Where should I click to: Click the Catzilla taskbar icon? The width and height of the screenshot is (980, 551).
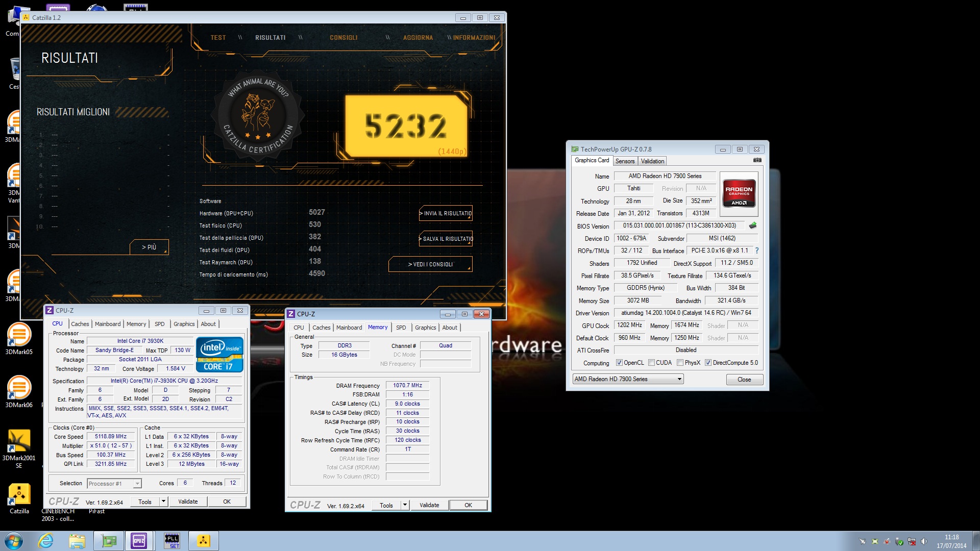203,541
